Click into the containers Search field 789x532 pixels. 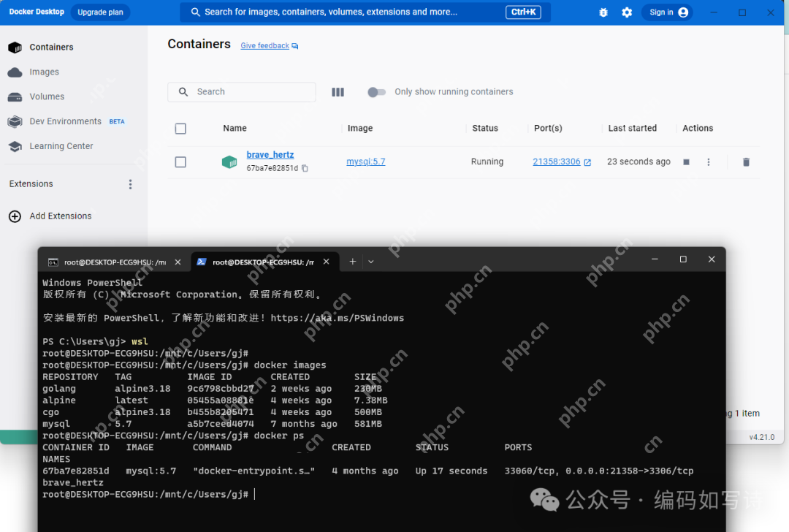(x=242, y=92)
